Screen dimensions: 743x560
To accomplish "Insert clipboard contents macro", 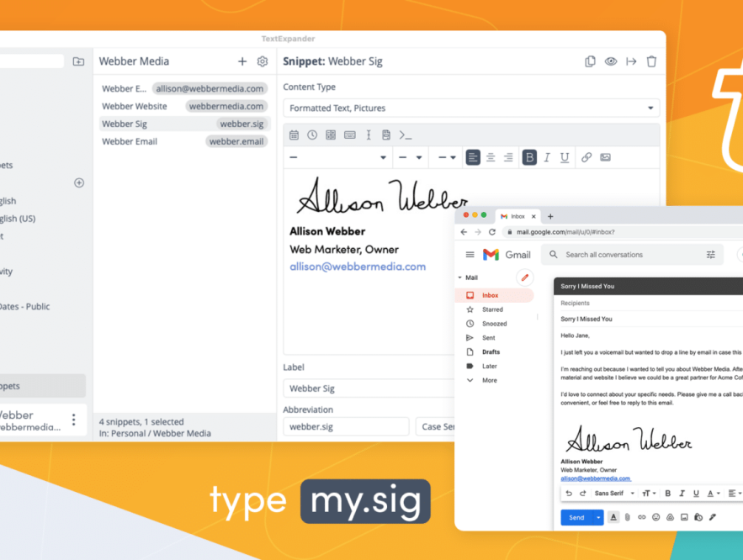I will [386, 135].
